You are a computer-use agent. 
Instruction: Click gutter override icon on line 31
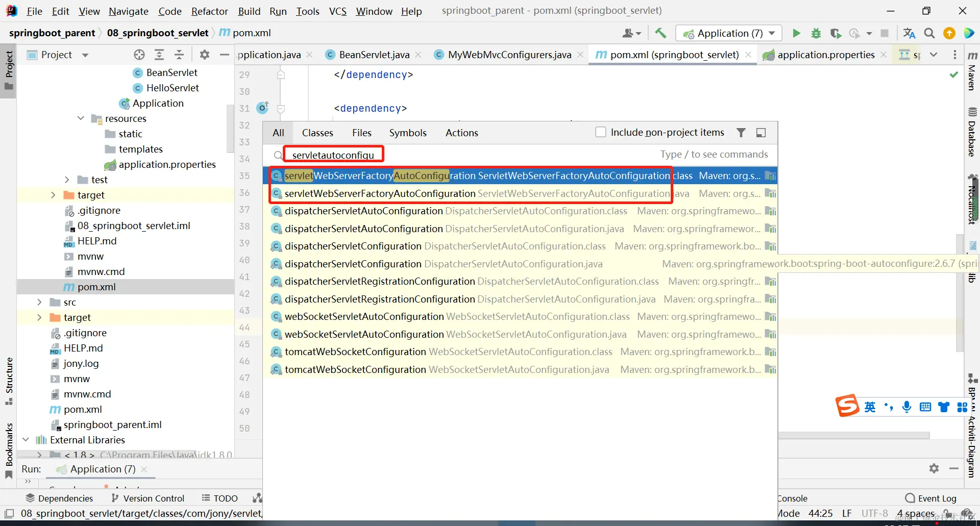pos(263,108)
